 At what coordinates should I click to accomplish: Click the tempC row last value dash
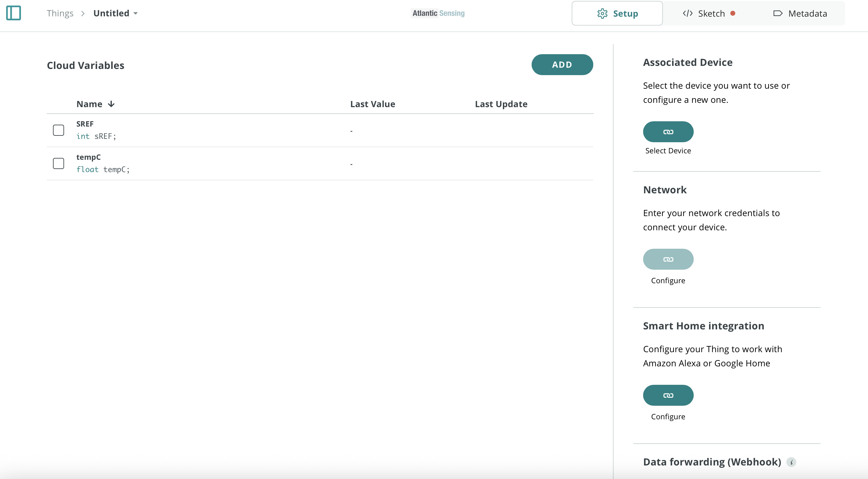click(351, 164)
